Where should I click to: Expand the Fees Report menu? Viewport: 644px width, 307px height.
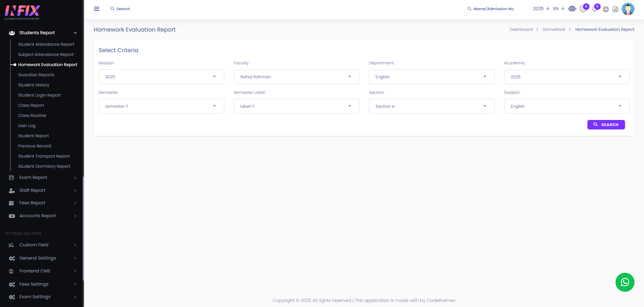coord(75,203)
